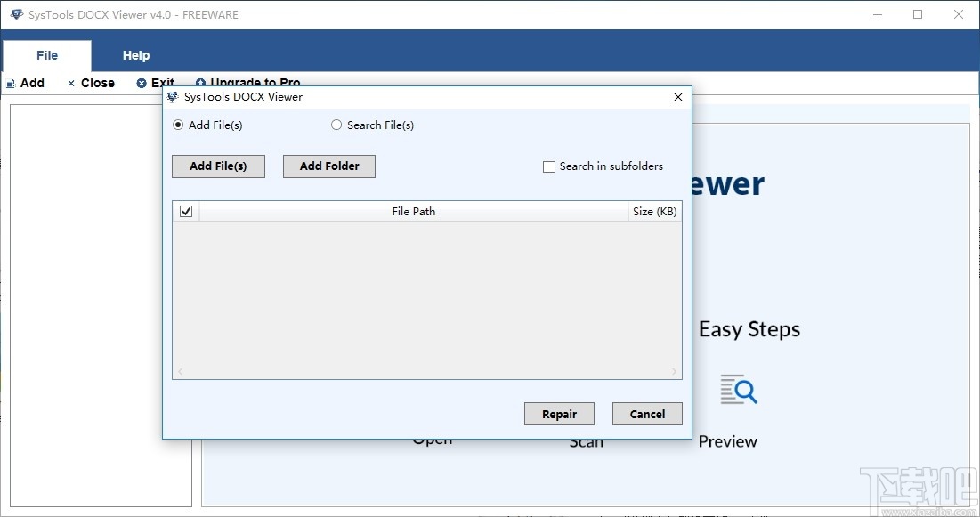Click the Add document icon on toolbar

point(12,83)
